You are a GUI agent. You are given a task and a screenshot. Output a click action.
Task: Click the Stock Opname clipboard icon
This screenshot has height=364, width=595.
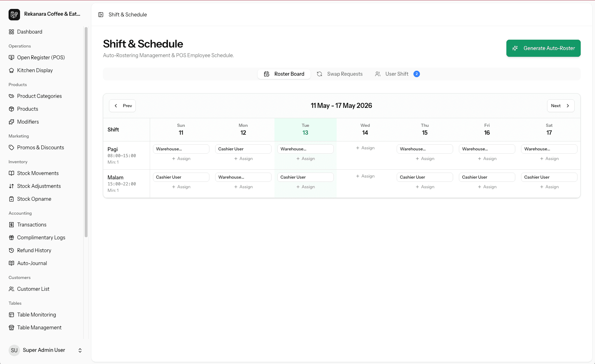[x=11, y=199]
